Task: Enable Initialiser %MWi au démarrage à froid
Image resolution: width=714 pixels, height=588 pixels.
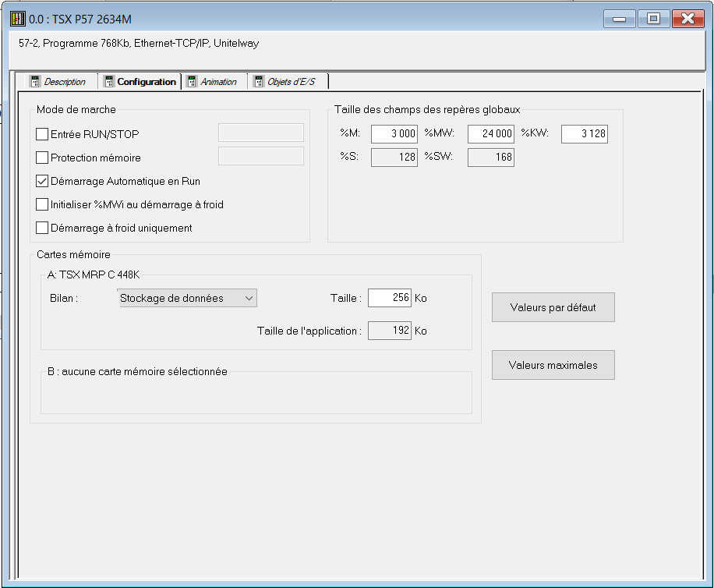Action: point(42,204)
